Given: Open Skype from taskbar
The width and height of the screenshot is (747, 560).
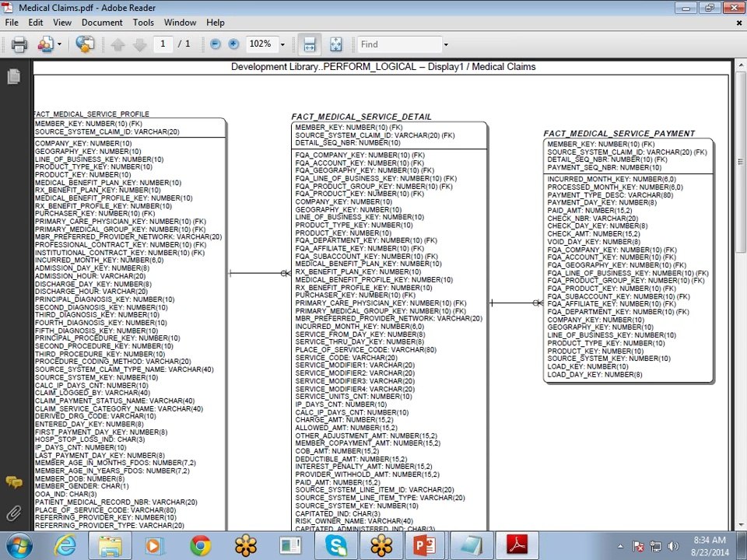Looking at the screenshot, I should click(x=336, y=545).
